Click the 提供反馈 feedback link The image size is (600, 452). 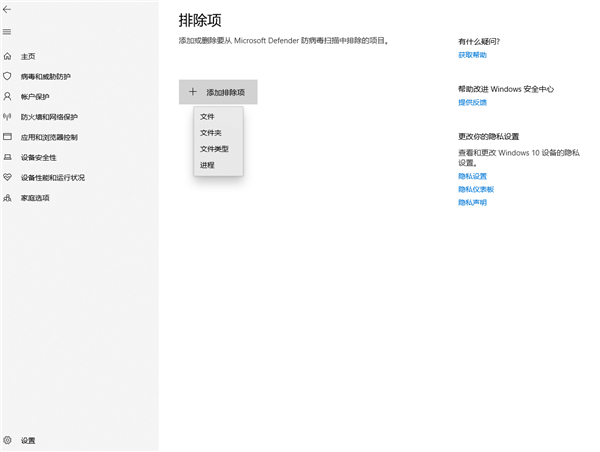point(472,102)
